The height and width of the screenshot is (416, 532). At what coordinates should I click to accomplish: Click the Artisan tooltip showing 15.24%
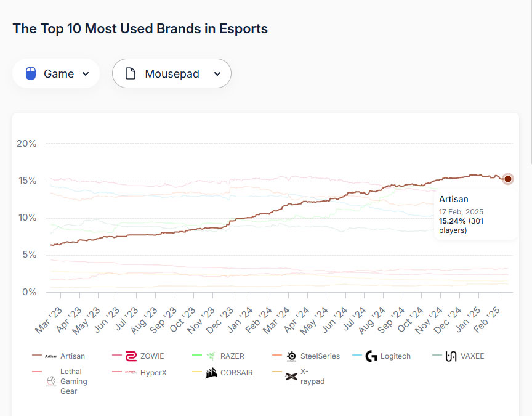(476, 214)
